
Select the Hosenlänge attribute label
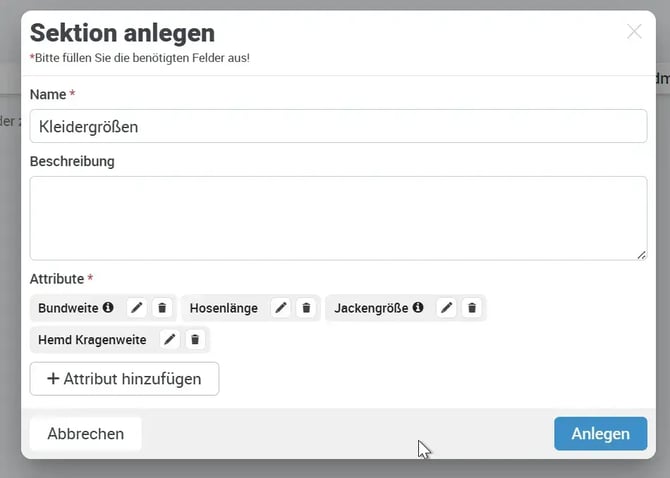tap(223, 308)
